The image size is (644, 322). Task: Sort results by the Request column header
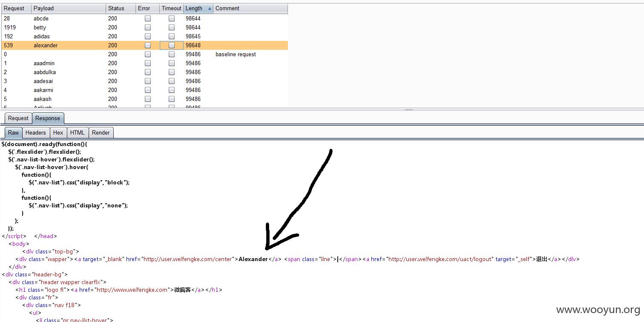(17, 8)
